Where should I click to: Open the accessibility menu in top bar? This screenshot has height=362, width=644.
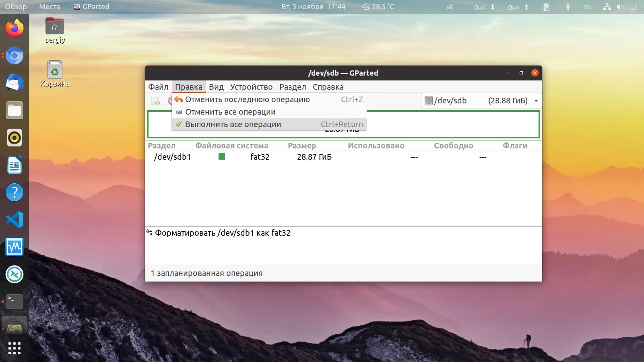(568, 7)
